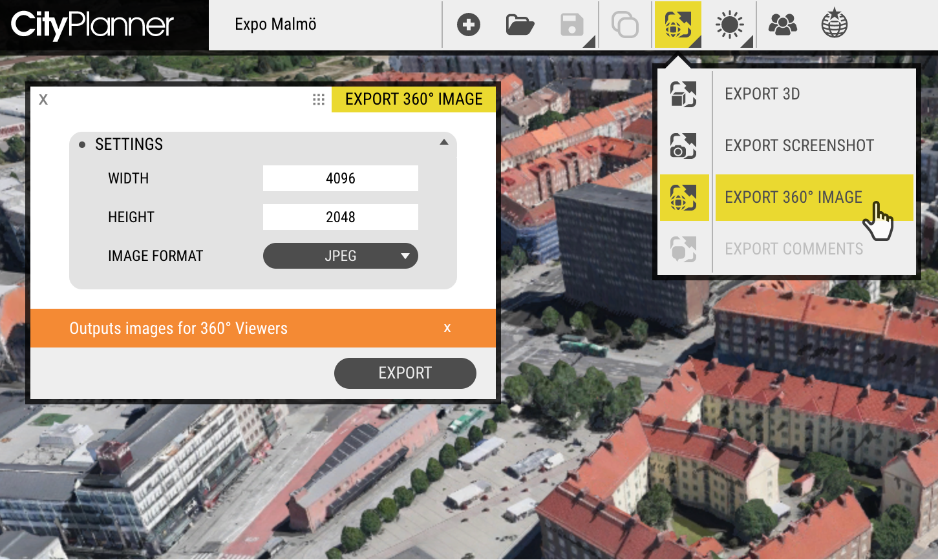
Task: Collapse the SETTINGS section arrow
Action: coord(444,143)
